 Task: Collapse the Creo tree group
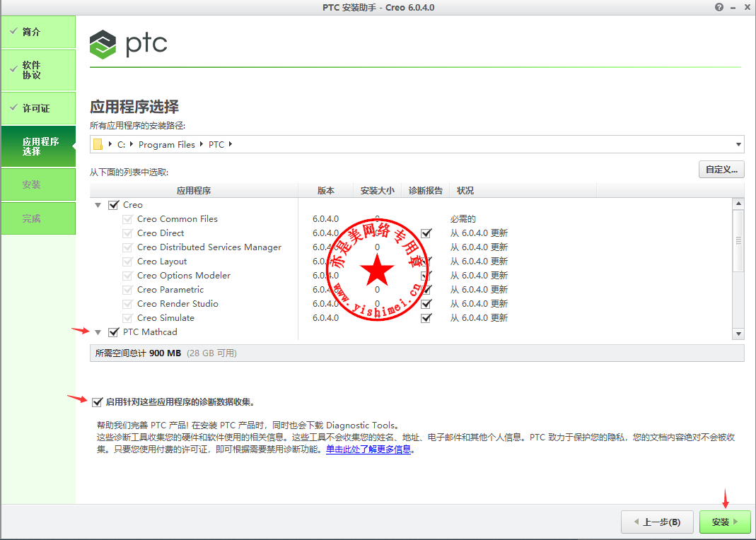pyautogui.click(x=98, y=205)
